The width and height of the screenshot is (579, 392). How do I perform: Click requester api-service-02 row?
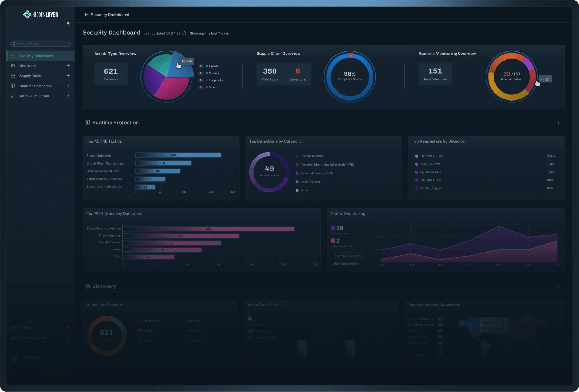(x=485, y=172)
